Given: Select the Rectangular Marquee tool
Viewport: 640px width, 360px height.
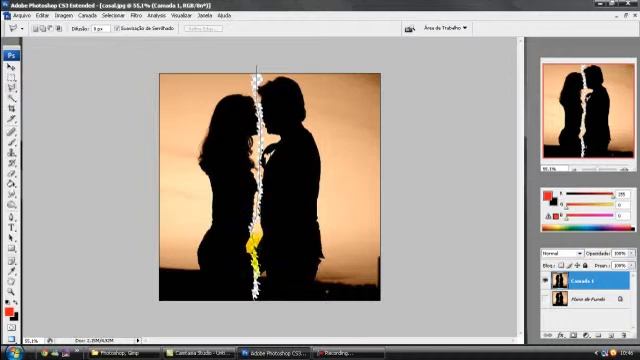Looking at the screenshot, I should tap(11, 77).
